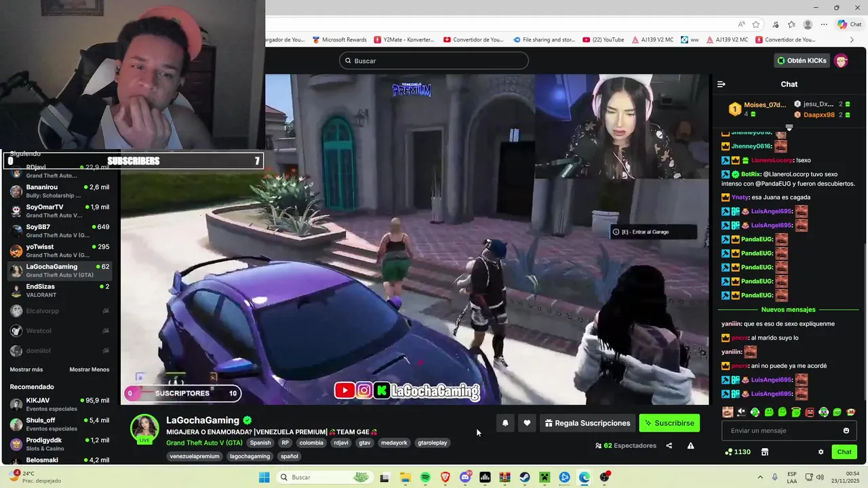Open recommended KIKJAV channel

(60, 405)
